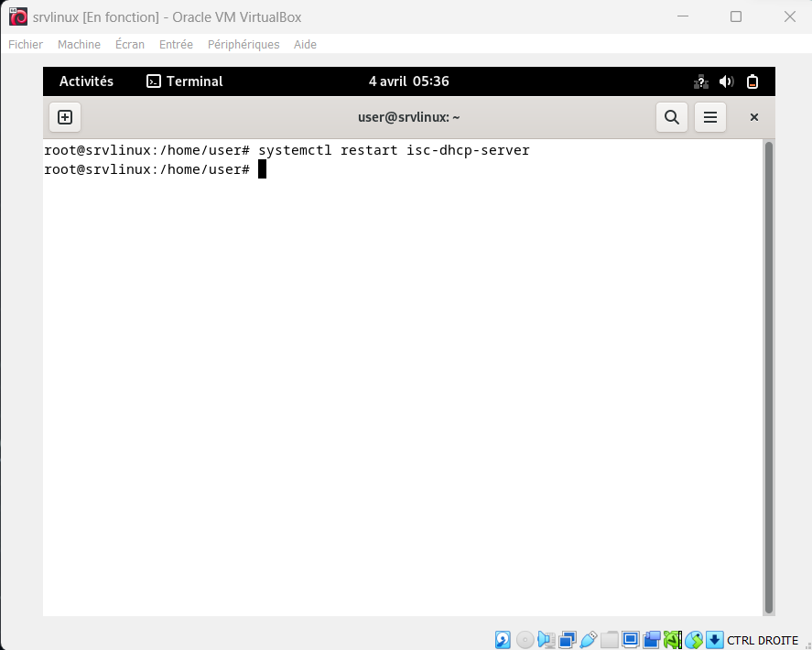Click the Terminal app menu in top bar

(x=185, y=81)
